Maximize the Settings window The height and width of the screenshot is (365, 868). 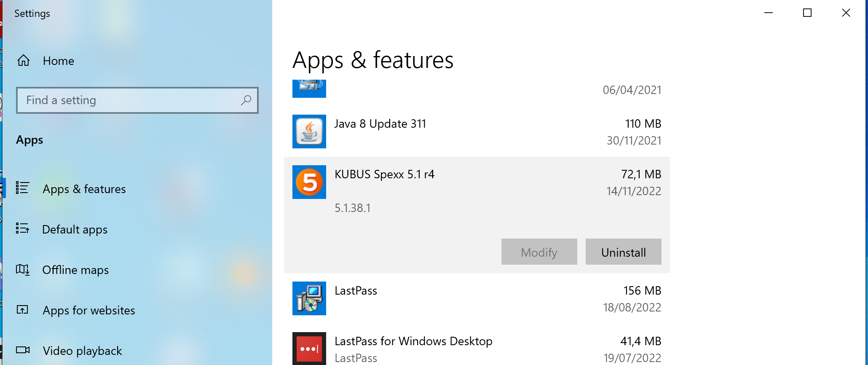(807, 13)
